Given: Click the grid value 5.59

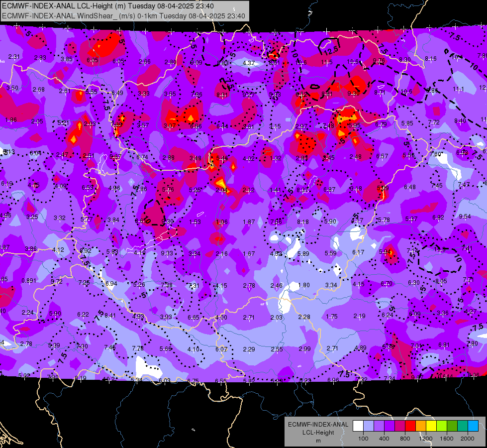Looking at the screenshot, I should tap(330, 253).
